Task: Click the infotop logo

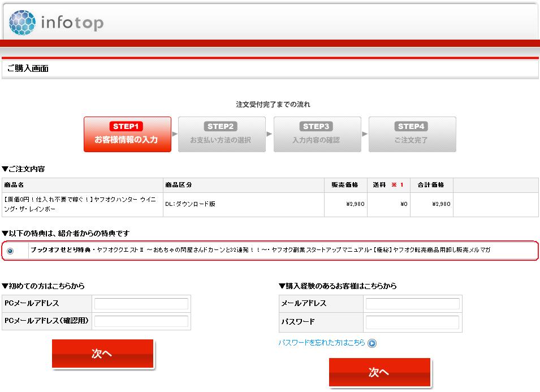Action: (x=56, y=23)
